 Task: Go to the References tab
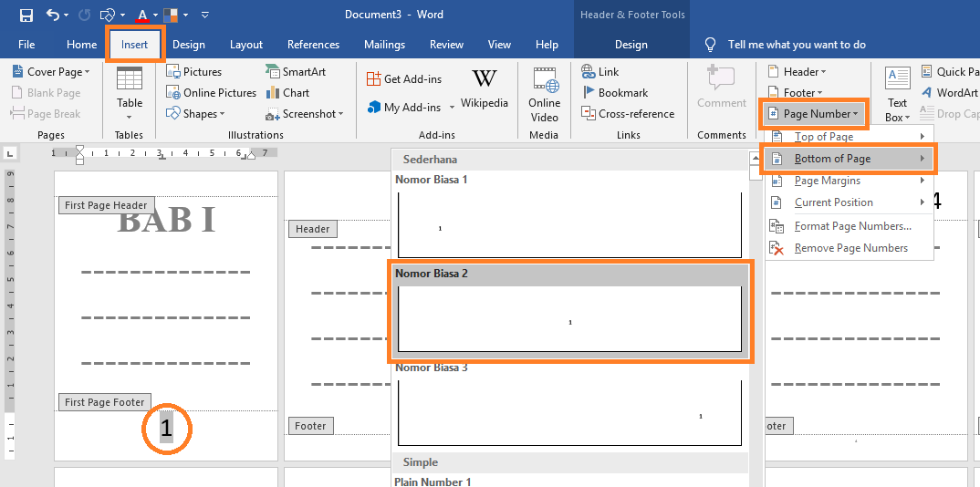click(313, 45)
